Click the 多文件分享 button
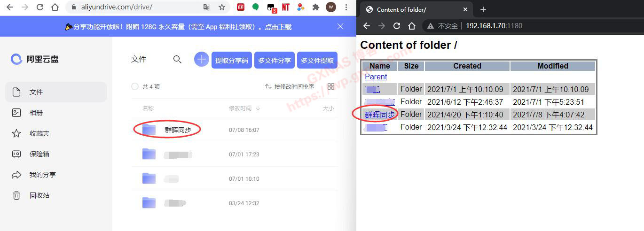This screenshot has height=231, width=644. point(275,60)
